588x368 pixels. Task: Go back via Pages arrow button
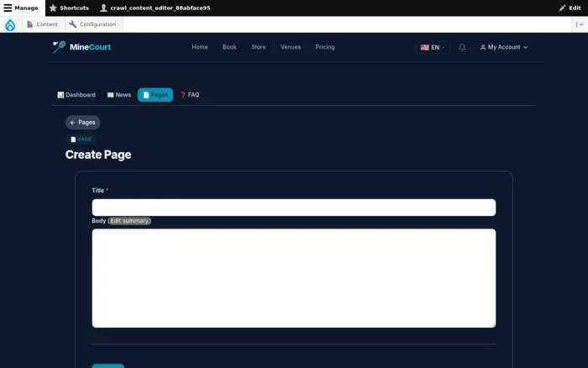pyautogui.click(x=83, y=123)
